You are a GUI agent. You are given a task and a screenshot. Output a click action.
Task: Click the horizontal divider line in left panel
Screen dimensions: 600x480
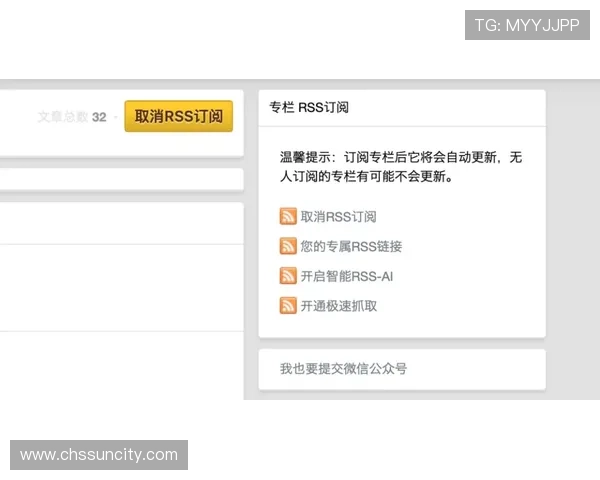tap(120, 243)
